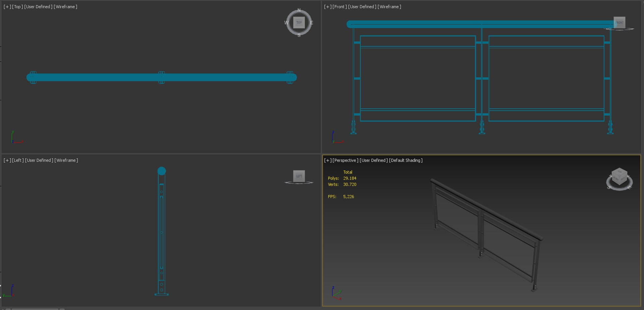
Task: Open [Wireframe] shading menu in Top viewport
Action: [65, 7]
